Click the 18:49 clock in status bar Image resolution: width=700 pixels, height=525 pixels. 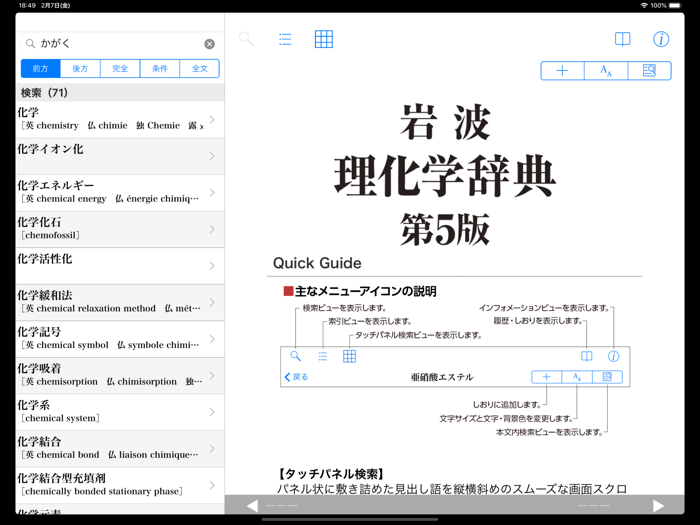(27, 5)
